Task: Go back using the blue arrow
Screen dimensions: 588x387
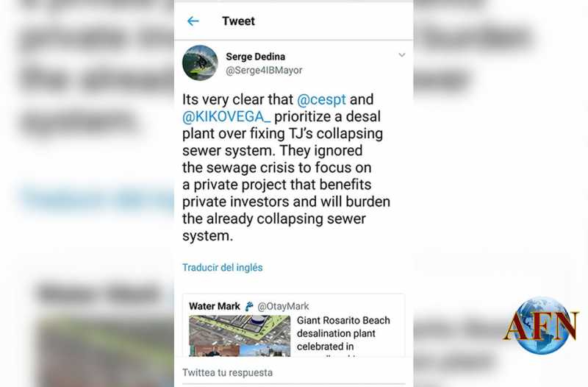Action: [x=193, y=21]
